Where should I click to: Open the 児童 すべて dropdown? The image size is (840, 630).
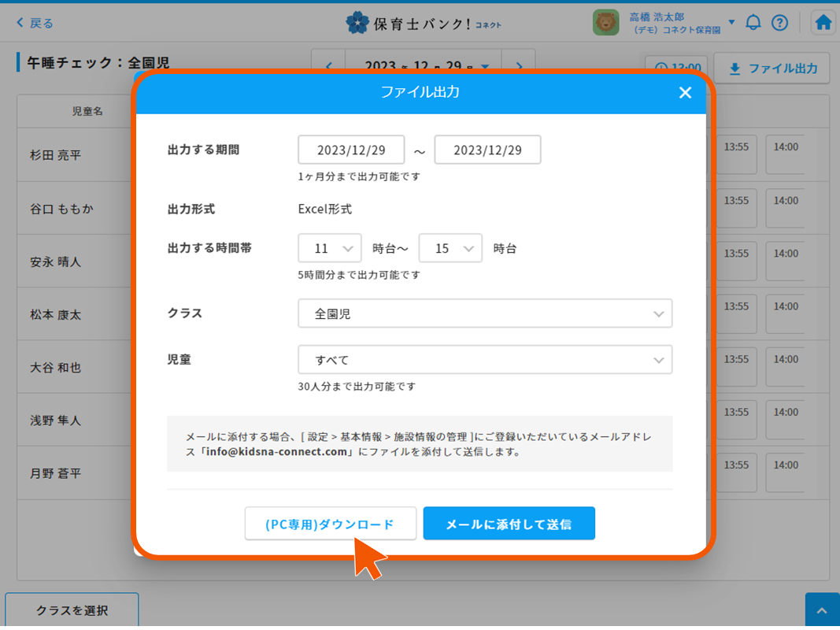(x=485, y=360)
